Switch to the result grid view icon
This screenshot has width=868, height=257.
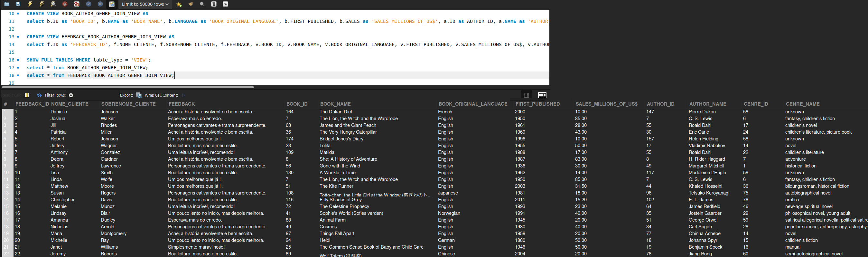[542, 95]
